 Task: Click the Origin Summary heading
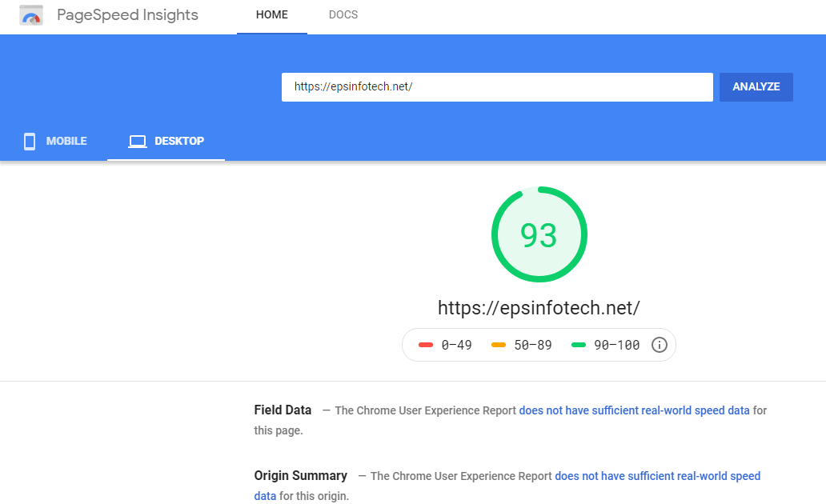[x=301, y=475]
